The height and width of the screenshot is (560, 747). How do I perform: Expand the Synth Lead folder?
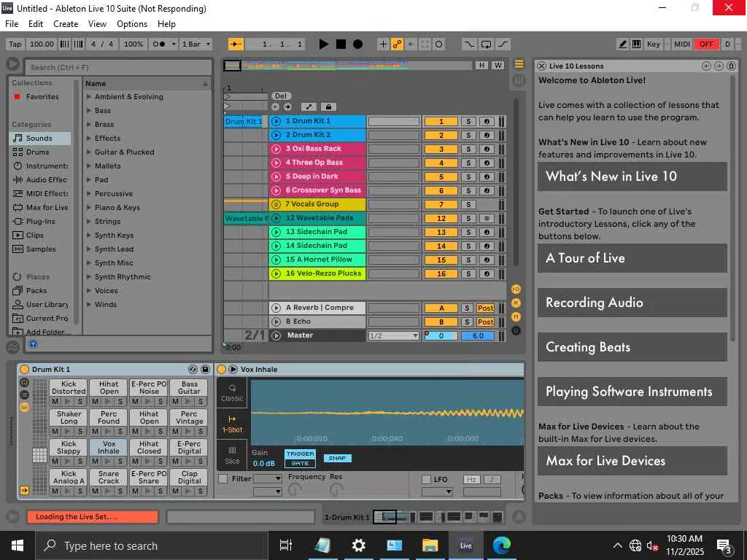(x=89, y=249)
